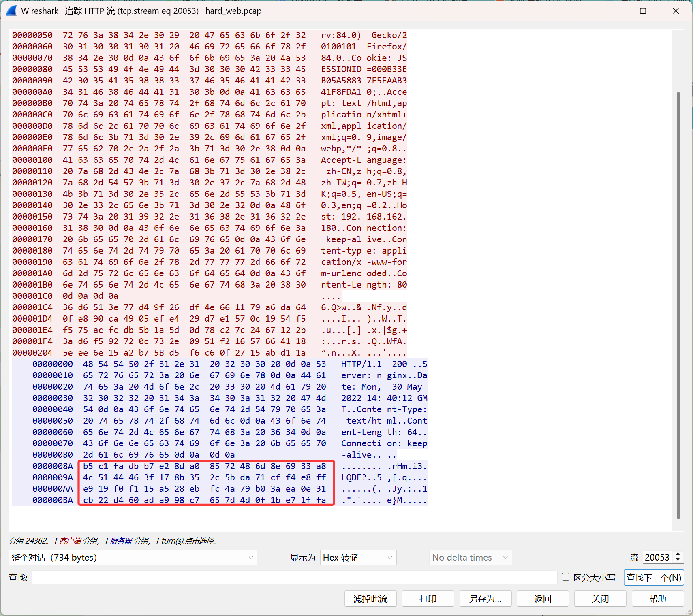693x616 pixels.
Task: Select the hex line reading 'B05A5883 7F5FAAB3'
Action: pos(210,81)
